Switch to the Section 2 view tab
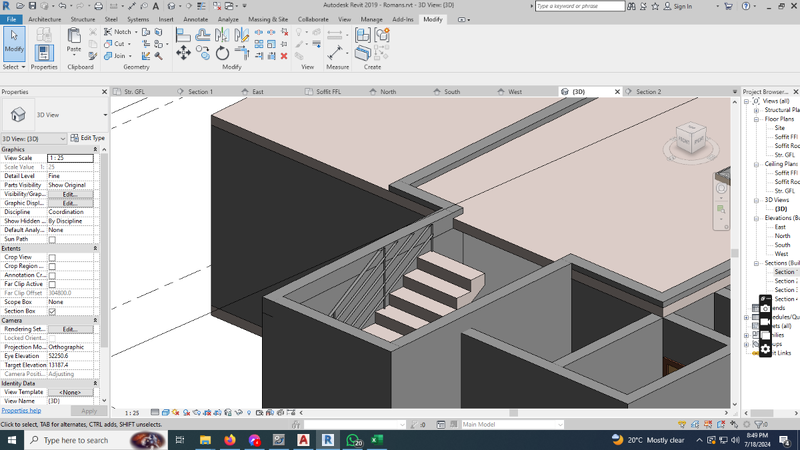 click(x=648, y=92)
